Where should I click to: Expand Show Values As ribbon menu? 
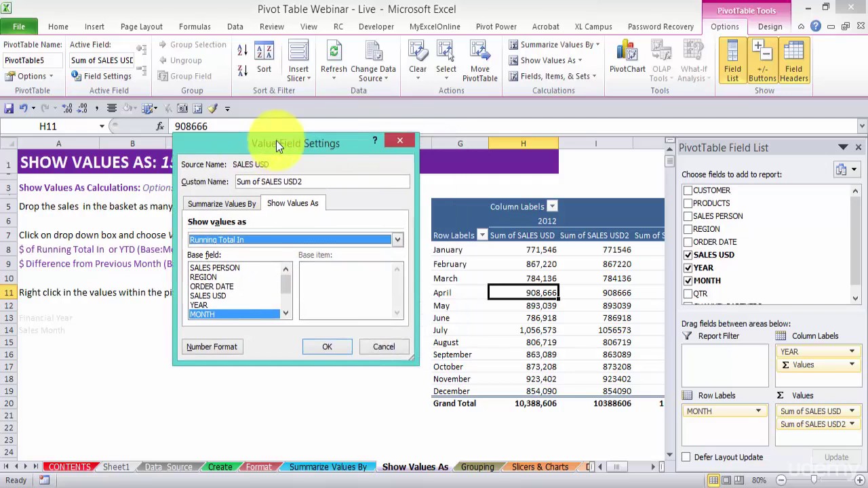tap(547, 60)
